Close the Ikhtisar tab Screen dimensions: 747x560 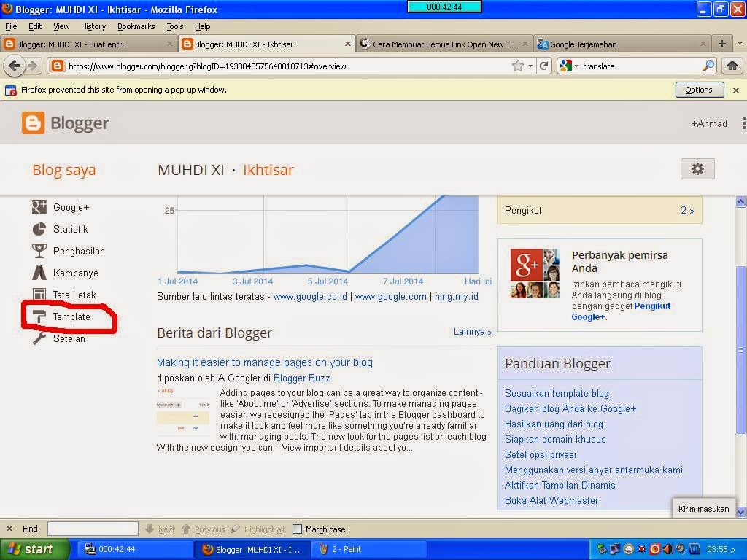coord(348,44)
